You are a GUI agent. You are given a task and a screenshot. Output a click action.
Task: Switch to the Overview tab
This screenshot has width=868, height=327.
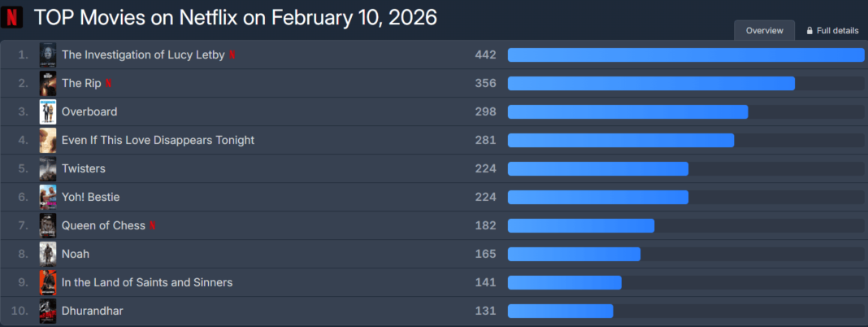coord(764,31)
